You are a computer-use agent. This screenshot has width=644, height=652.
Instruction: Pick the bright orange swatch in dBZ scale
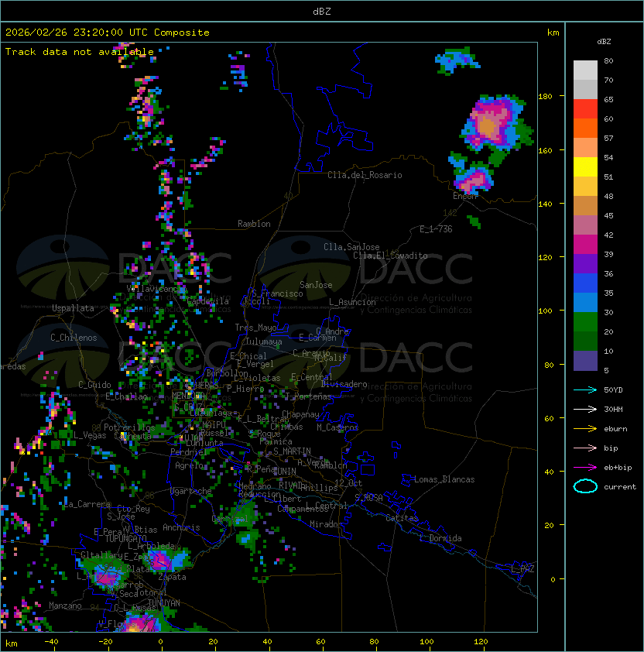[585, 128]
